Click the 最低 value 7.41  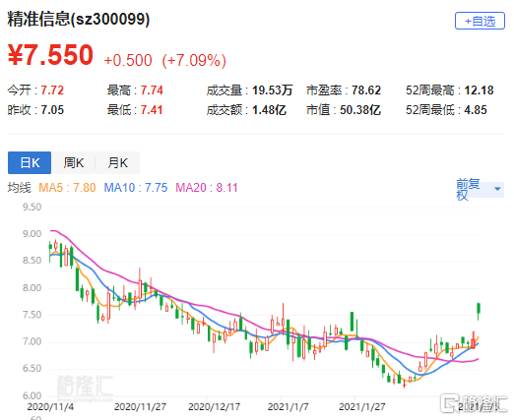tap(152, 110)
